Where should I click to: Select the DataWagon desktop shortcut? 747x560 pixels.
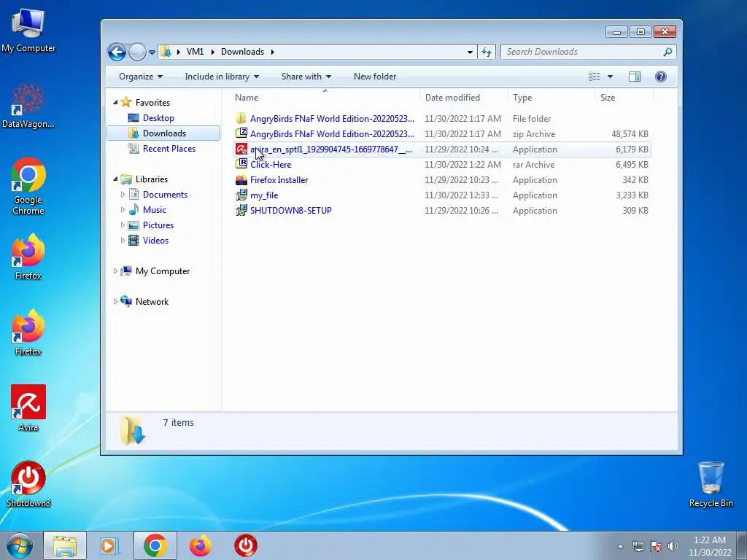click(28, 106)
